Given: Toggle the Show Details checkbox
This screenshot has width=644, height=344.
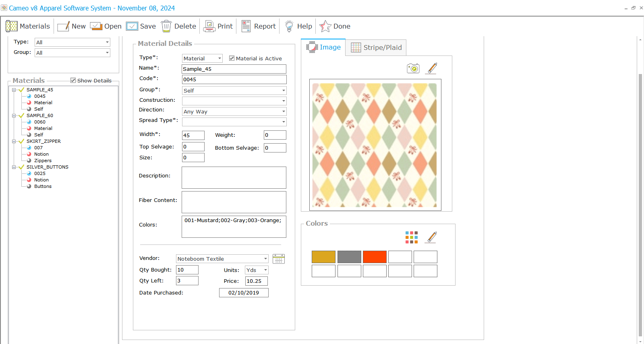Looking at the screenshot, I should [x=73, y=80].
